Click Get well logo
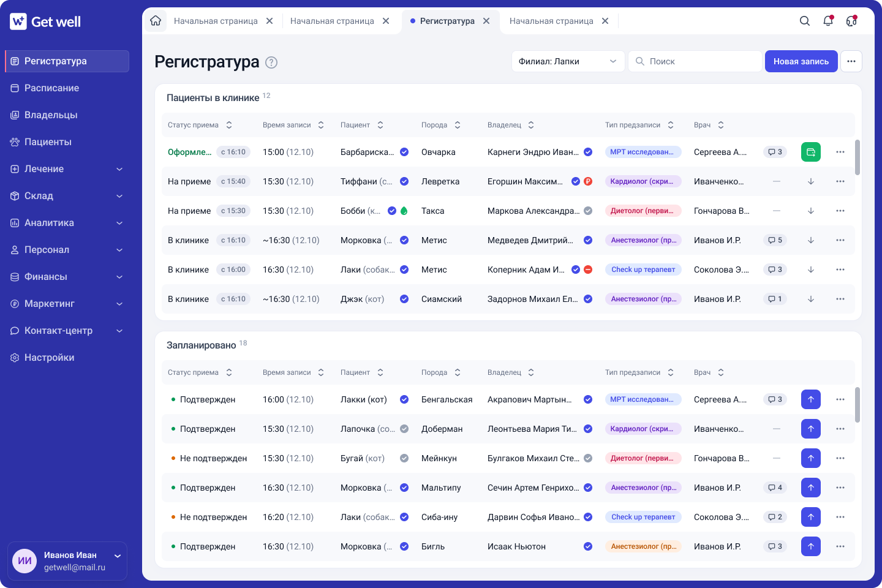 45,21
